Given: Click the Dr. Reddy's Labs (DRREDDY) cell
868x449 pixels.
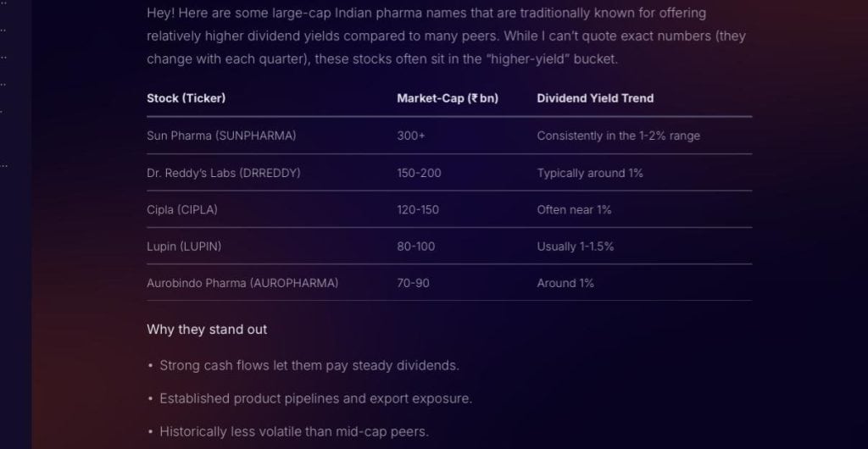Looking at the screenshot, I should (224, 173).
